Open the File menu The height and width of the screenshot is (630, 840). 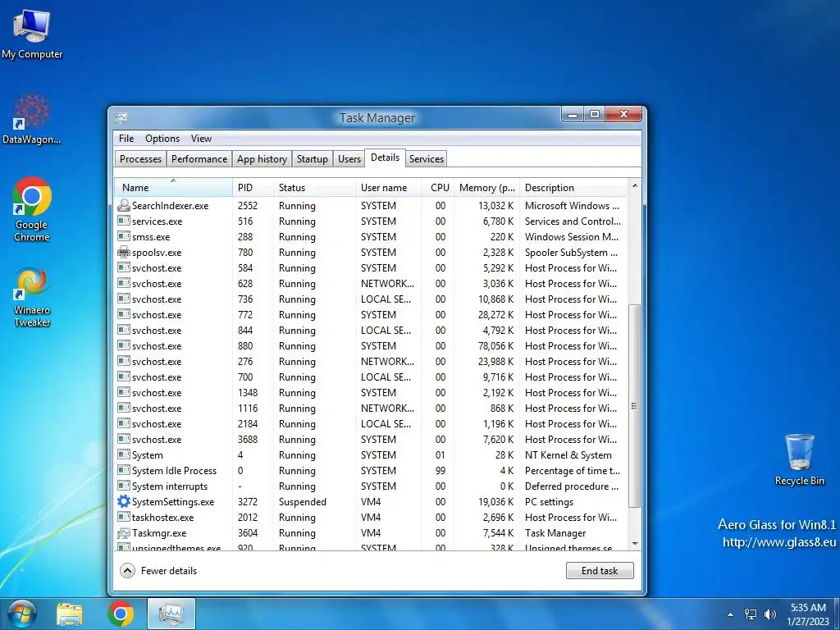[126, 138]
